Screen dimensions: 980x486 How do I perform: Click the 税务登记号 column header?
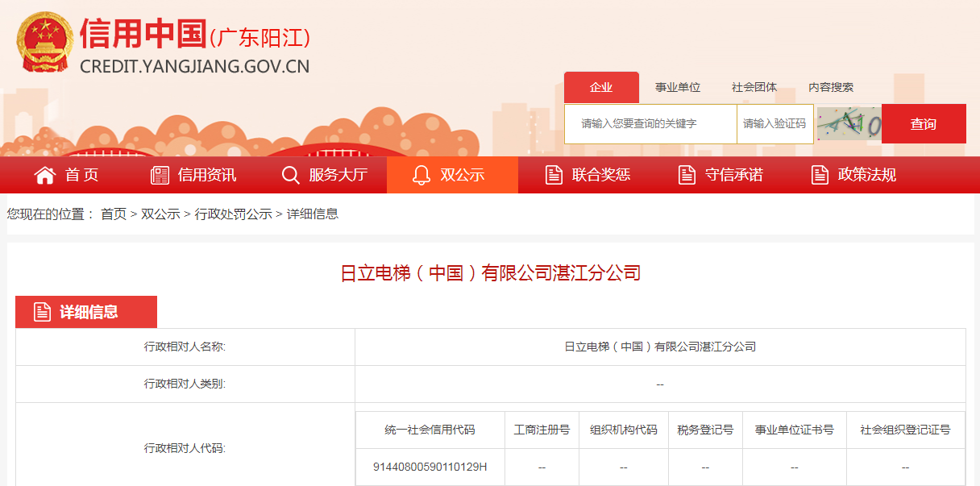click(705, 430)
